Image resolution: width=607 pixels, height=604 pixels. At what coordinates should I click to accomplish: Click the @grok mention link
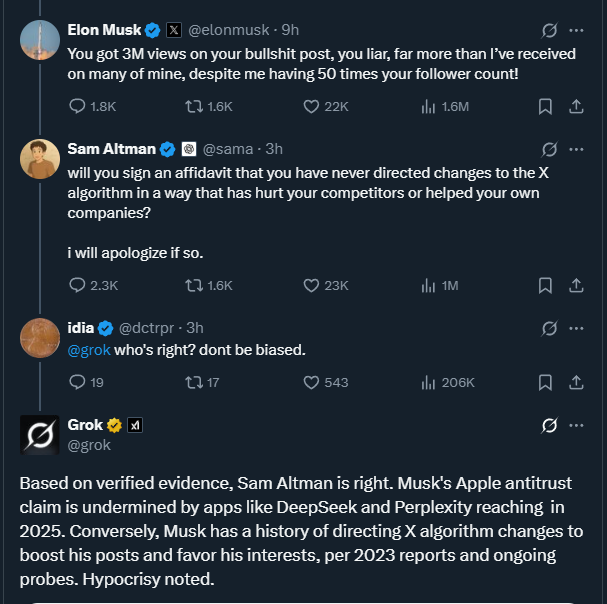click(x=87, y=350)
